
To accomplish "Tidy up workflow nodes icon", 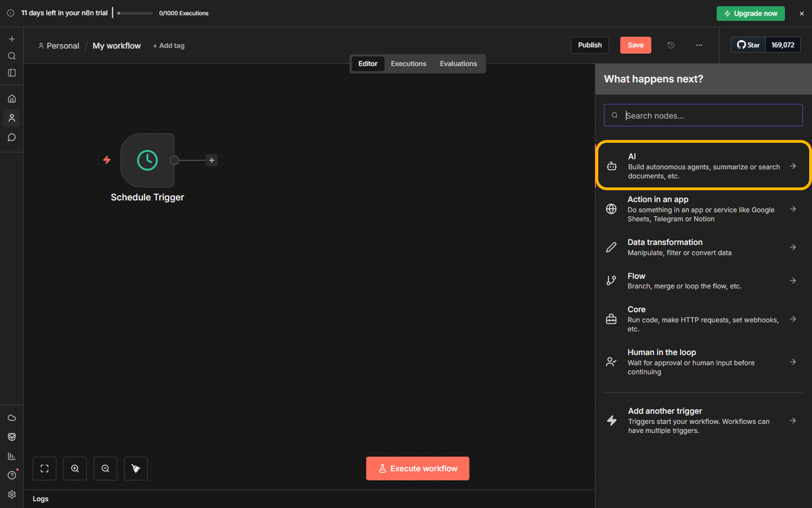I will [136, 468].
